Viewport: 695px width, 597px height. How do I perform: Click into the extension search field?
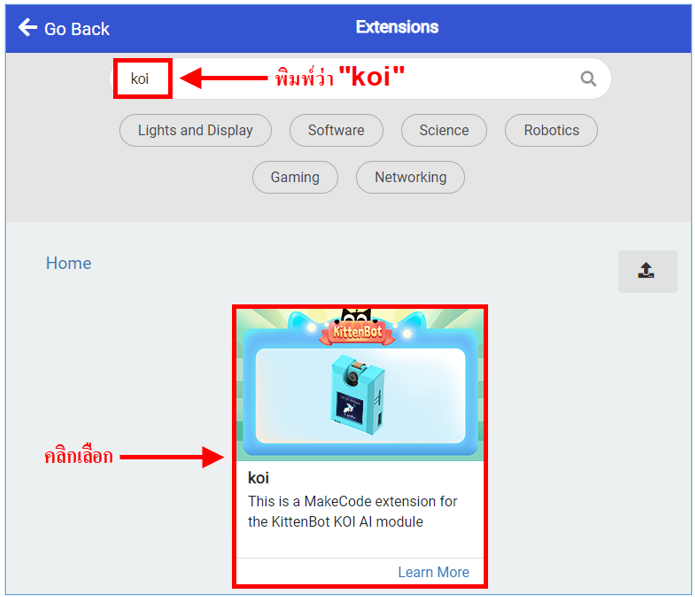[360, 78]
